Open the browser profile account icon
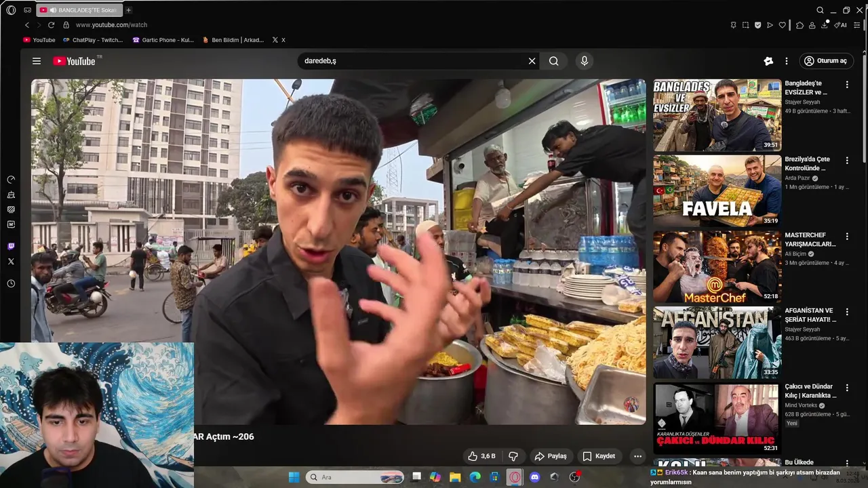The height and width of the screenshot is (488, 868). click(812, 25)
